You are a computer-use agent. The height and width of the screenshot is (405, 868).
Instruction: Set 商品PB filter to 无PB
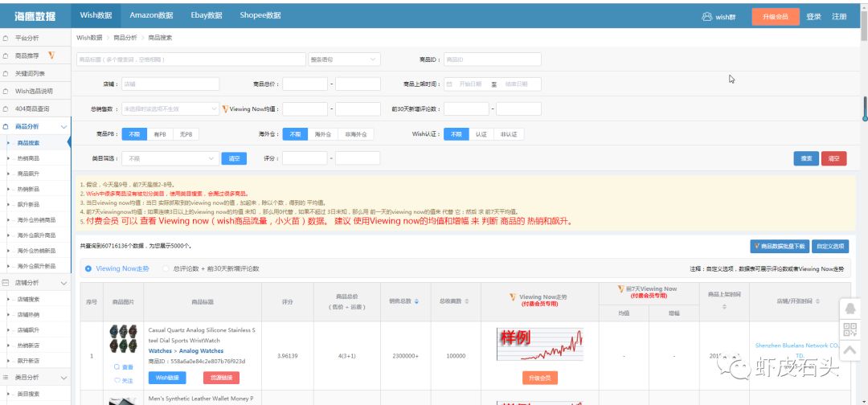tap(186, 134)
